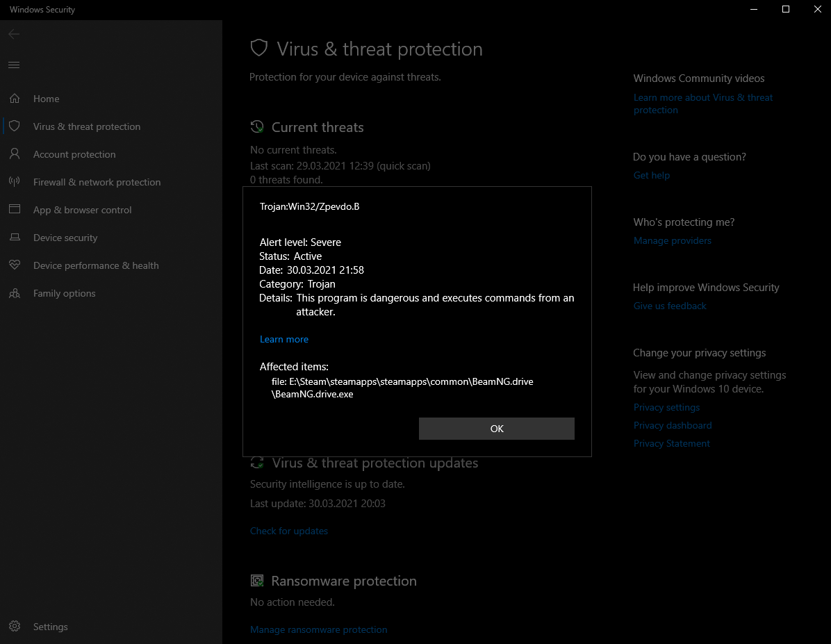Click the Ransomware protection icon

(x=257, y=581)
